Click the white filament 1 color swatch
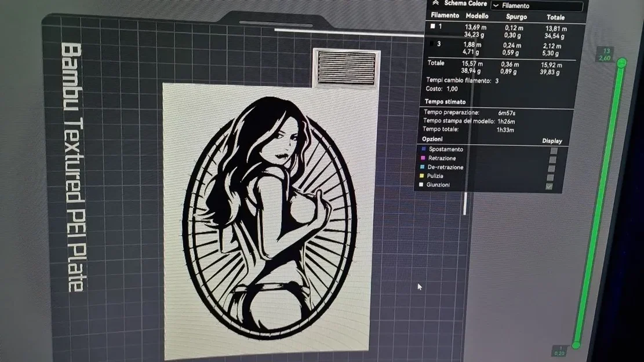This screenshot has height=362, width=644. tap(432, 26)
